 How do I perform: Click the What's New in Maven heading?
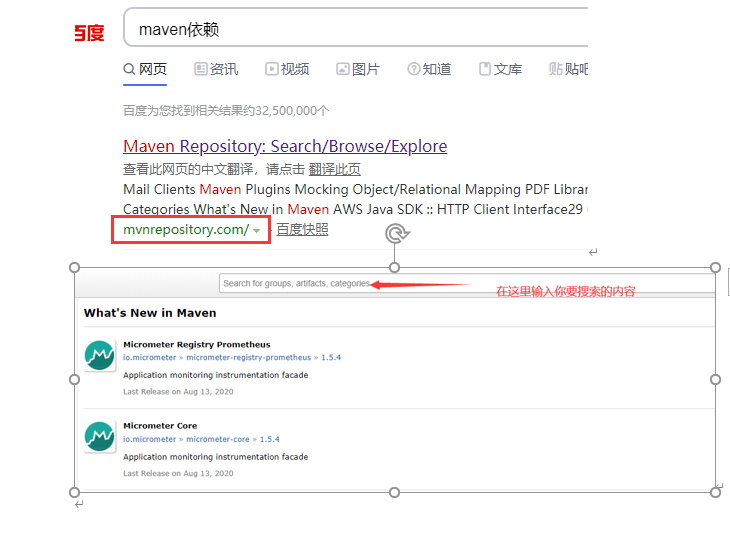pyautogui.click(x=150, y=313)
